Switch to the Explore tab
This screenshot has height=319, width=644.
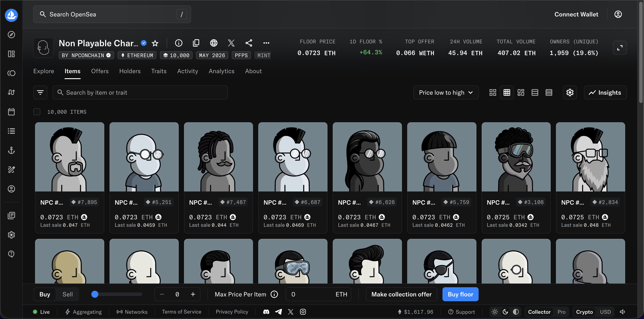click(x=44, y=71)
